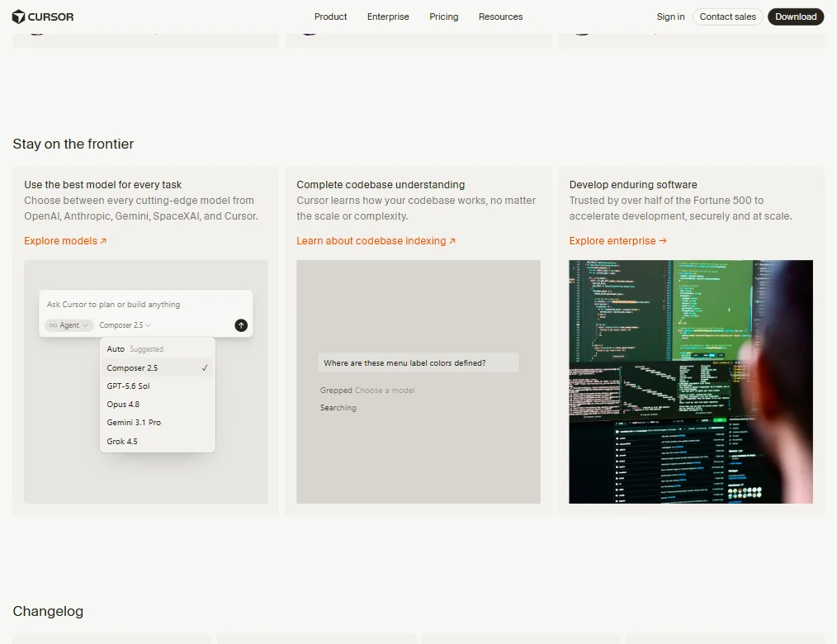The width and height of the screenshot is (837, 644).
Task: Choose the Auto Suggested model option
Action: pos(158,348)
